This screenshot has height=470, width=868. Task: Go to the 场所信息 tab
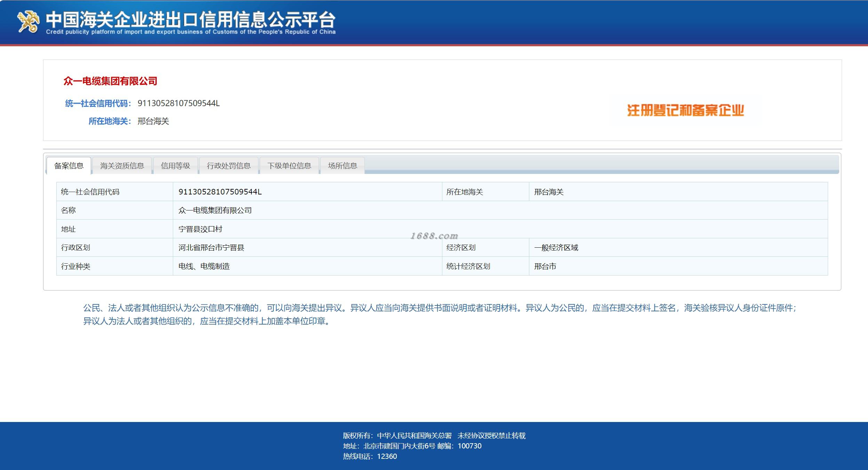[x=343, y=166]
